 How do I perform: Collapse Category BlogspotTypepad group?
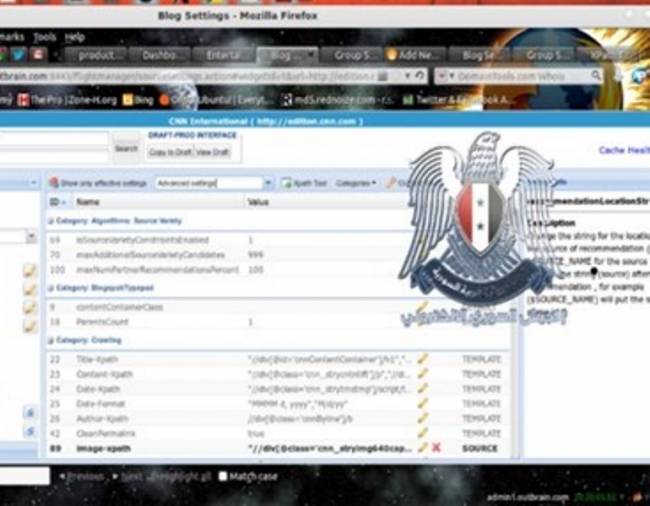tap(51, 288)
